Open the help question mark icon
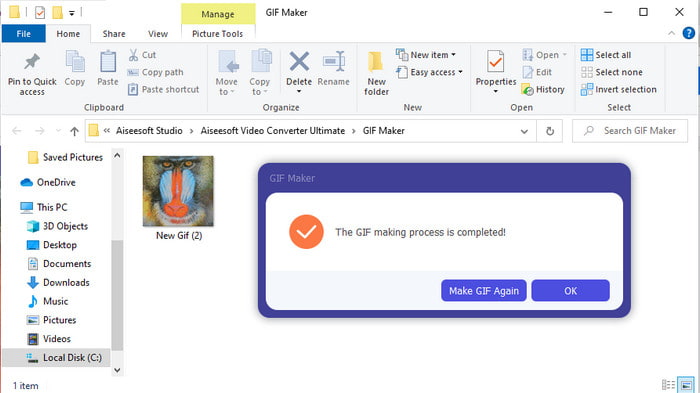Screen dimensions: 700x393 tap(688, 33)
